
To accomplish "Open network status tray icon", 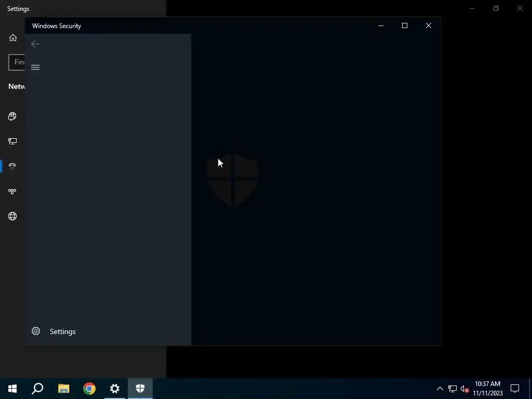I will (x=453, y=389).
